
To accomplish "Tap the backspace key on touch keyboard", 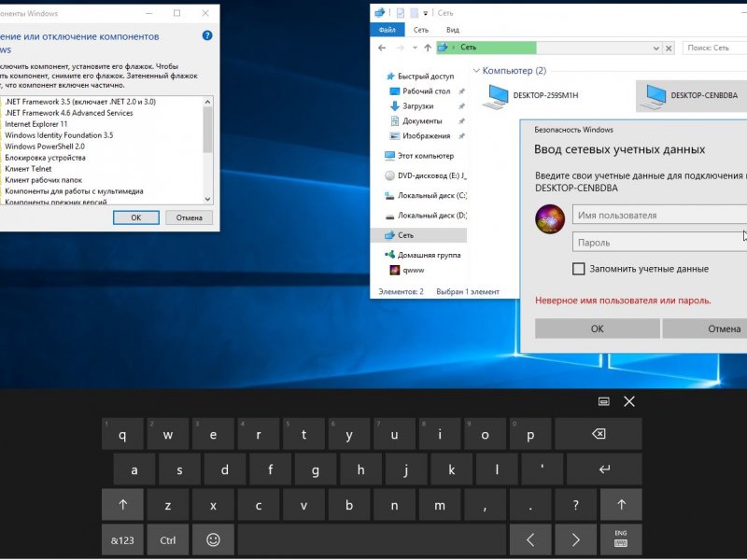I will 599,434.
